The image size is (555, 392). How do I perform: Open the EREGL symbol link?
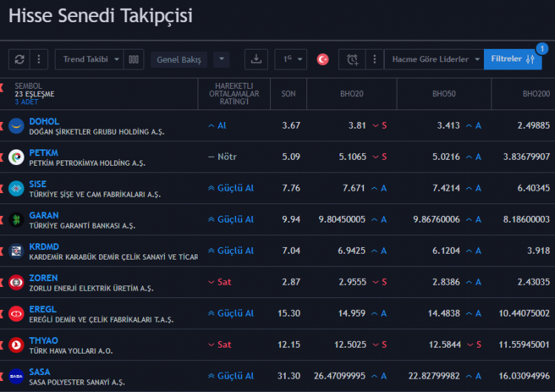tap(42, 309)
